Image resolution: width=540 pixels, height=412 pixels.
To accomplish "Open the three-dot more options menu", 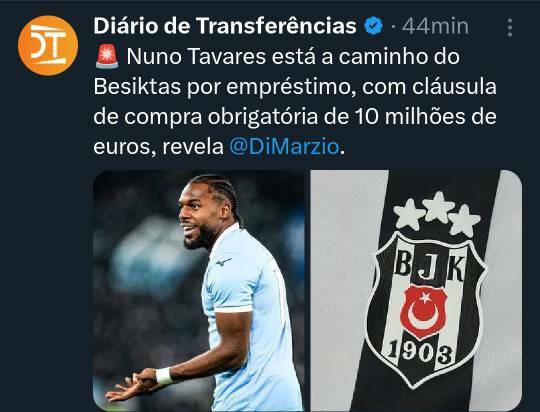I will pos(510,27).
